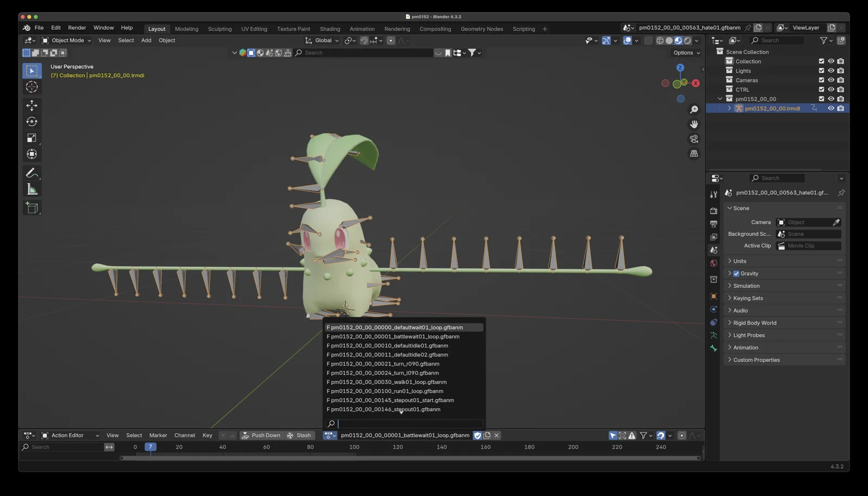868x496 pixels.
Task: Choose the Annotate pencil tool
Action: [x=32, y=173]
